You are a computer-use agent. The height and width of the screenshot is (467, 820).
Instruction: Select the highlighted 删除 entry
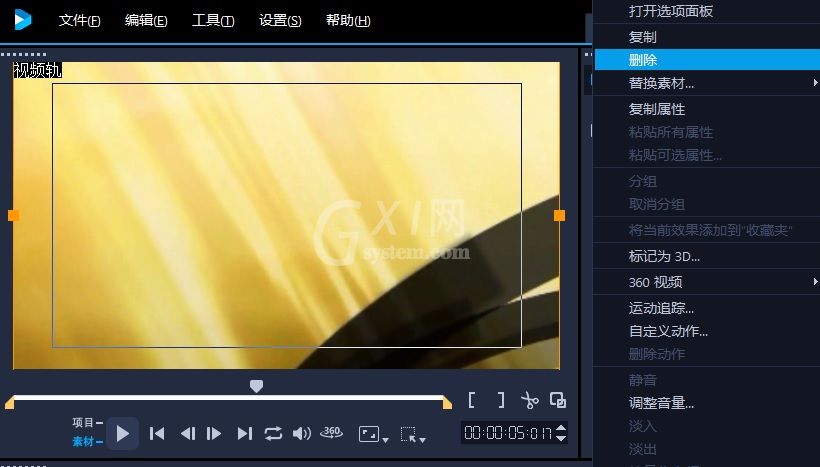(x=707, y=60)
